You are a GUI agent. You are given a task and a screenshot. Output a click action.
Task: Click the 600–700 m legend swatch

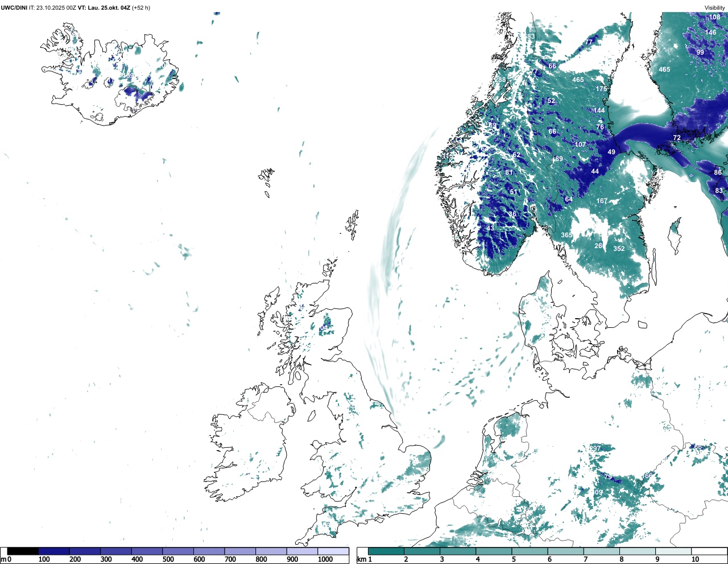(x=209, y=551)
